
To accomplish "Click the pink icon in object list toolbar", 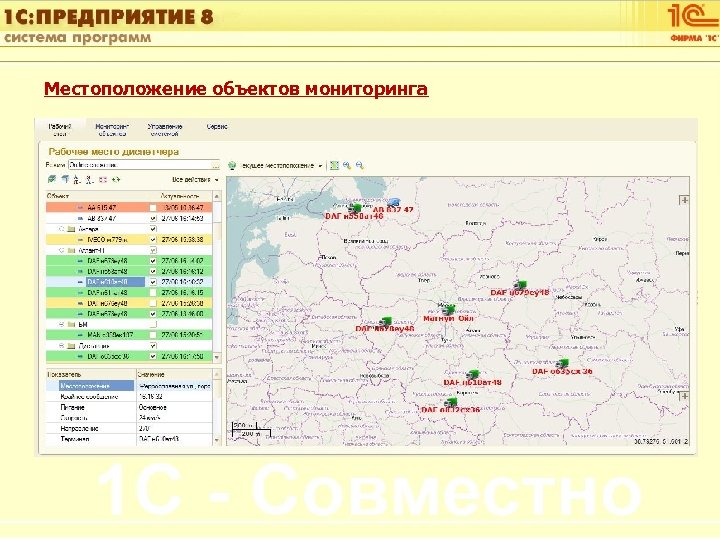I will tap(103, 180).
